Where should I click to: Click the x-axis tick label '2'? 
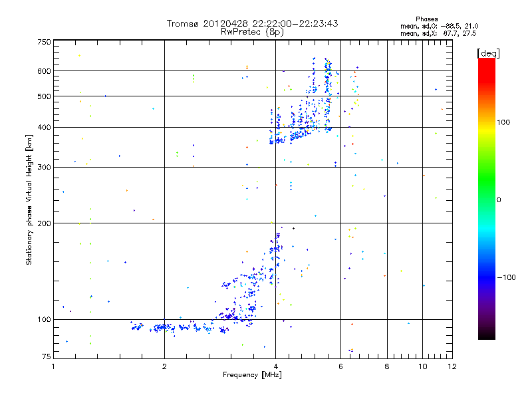click(x=164, y=366)
